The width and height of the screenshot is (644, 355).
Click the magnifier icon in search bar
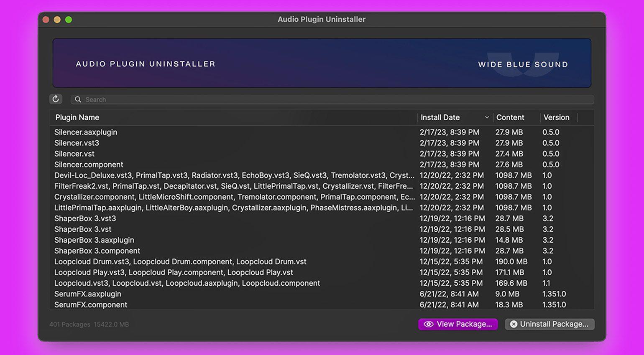tap(78, 99)
